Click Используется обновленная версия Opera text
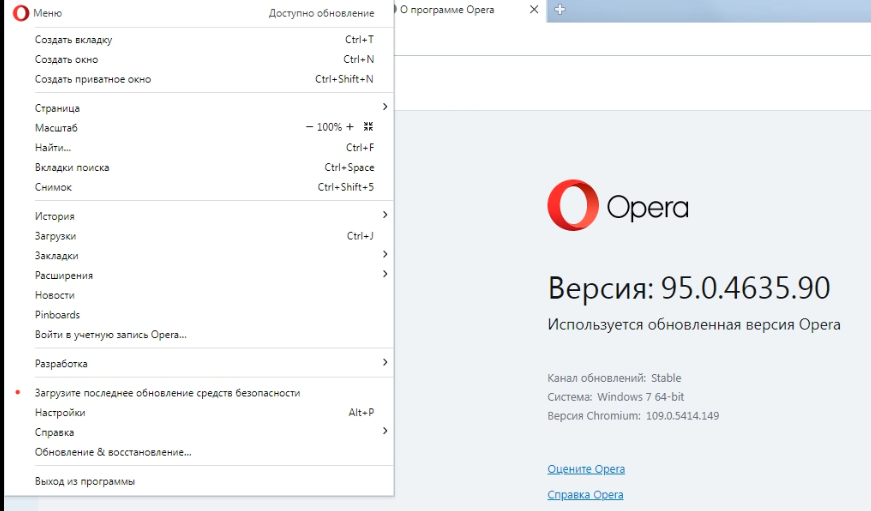 pos(694,324)
